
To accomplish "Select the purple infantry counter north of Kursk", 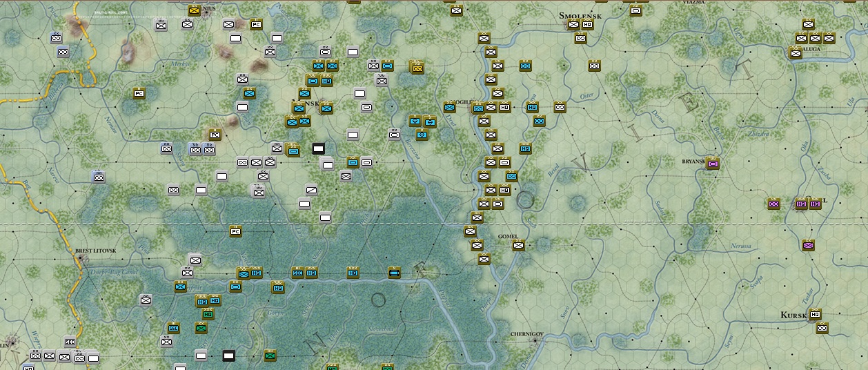I will click(x=808, y=246).
